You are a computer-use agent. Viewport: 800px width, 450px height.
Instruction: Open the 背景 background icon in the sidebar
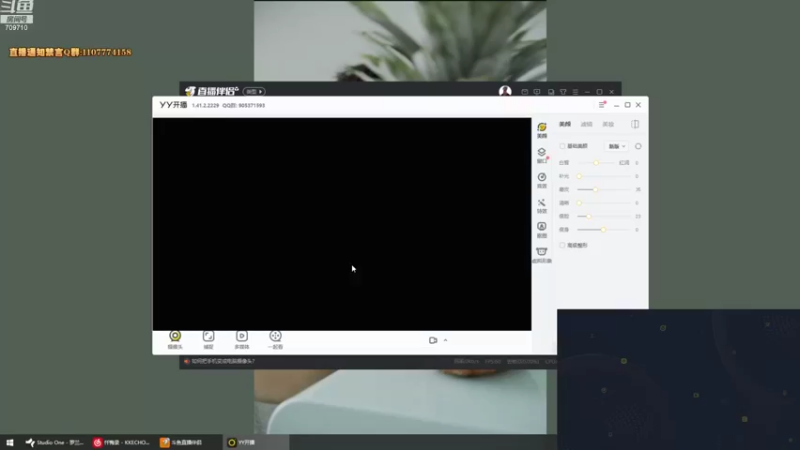pos(542,180)
